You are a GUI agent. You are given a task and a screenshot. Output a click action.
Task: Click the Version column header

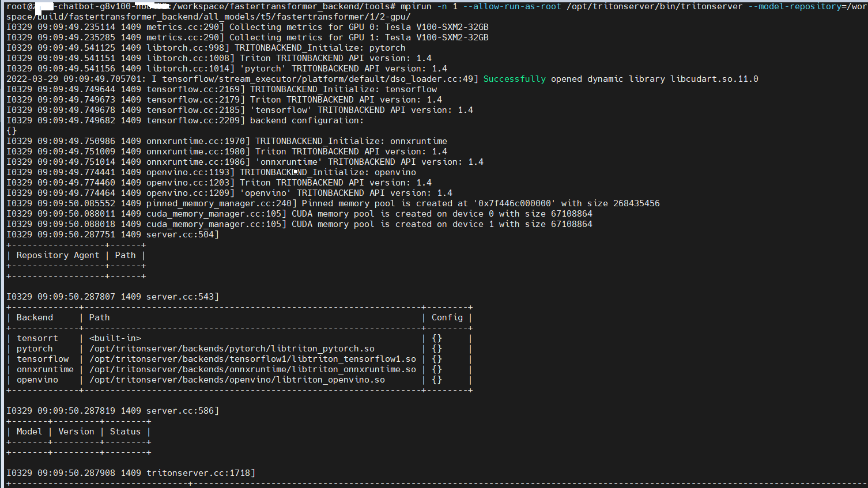76,431
